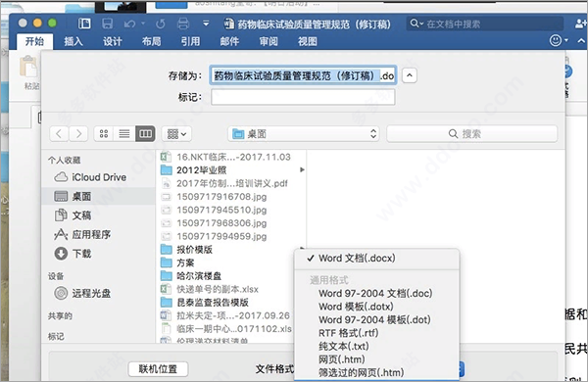Open the Customize Quick Access toolbar arrow
Viewport: 588px width, 382px height.
[206, 24]
